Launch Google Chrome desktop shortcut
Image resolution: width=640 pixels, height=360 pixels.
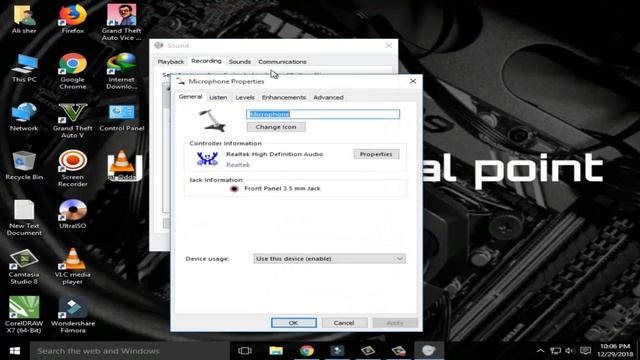tap(73, 71)
